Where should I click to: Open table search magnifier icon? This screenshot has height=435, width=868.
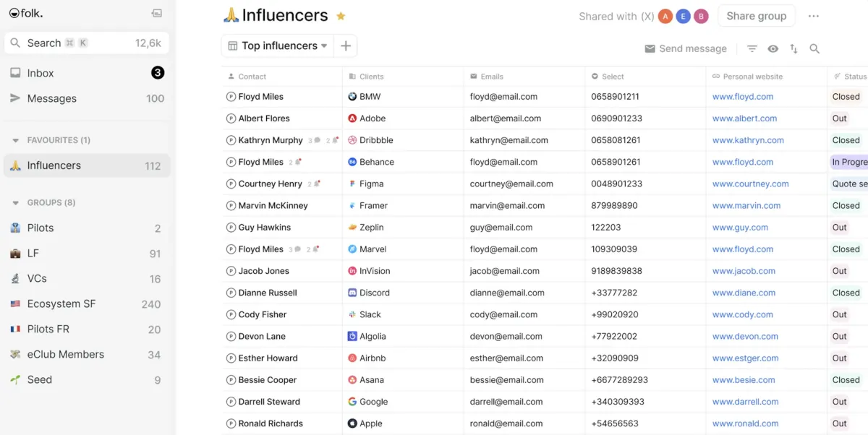point(814,48)
